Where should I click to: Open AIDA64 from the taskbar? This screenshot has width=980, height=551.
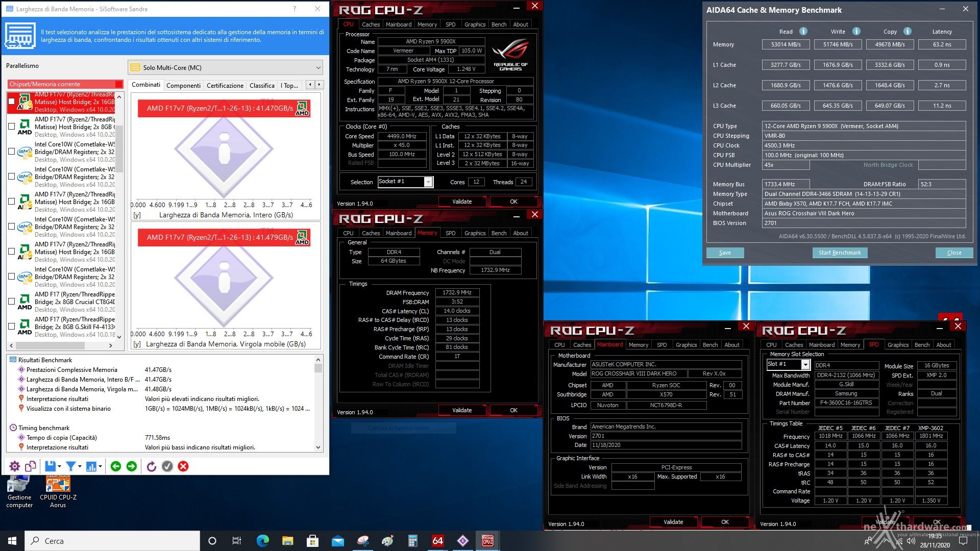pos(438,541)
